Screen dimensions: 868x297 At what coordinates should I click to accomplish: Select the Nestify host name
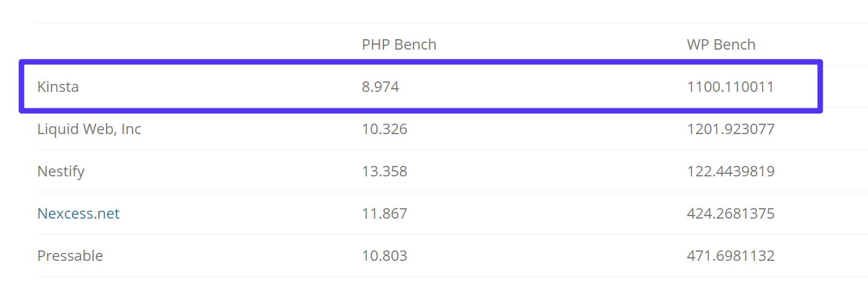tap(61, 171)
